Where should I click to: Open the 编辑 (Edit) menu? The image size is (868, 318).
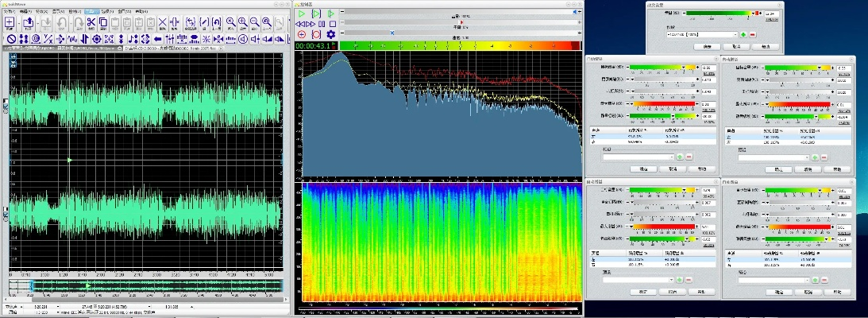click(x=24, y=13)
